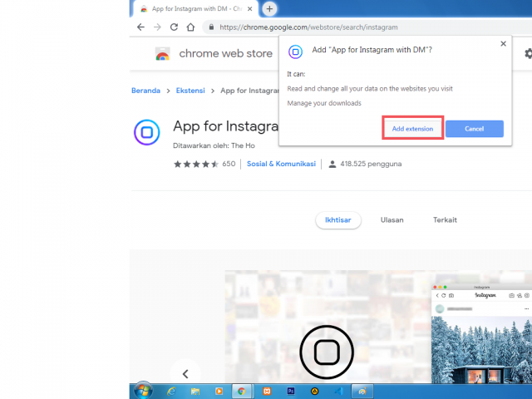
Task: Go to previous screenshot in carousel
Action: coord(185,374)
